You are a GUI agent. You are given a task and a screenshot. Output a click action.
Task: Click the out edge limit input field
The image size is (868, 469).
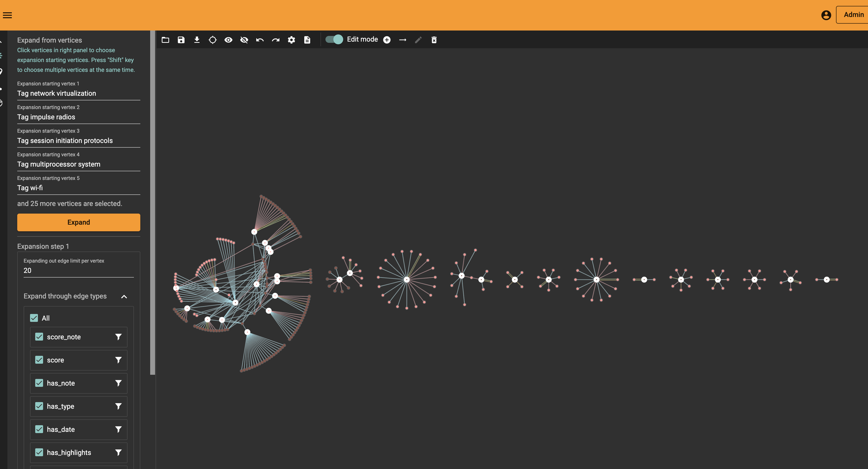point(79,271)
